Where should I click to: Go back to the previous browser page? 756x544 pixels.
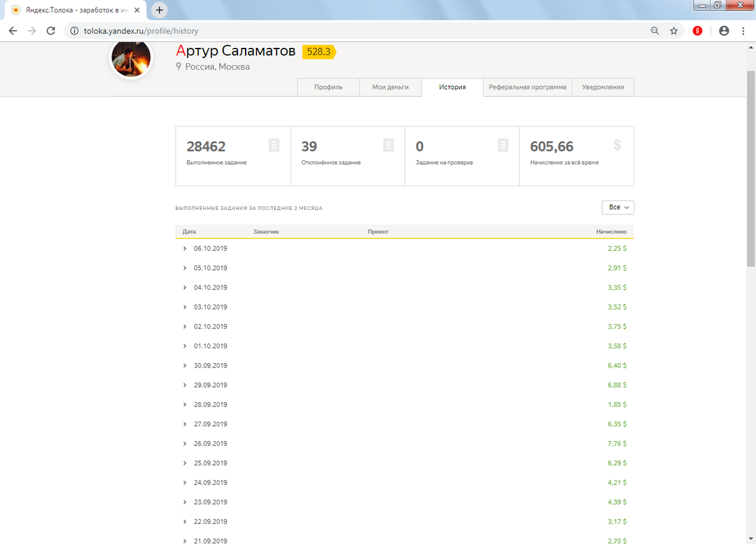pos(13,30)
